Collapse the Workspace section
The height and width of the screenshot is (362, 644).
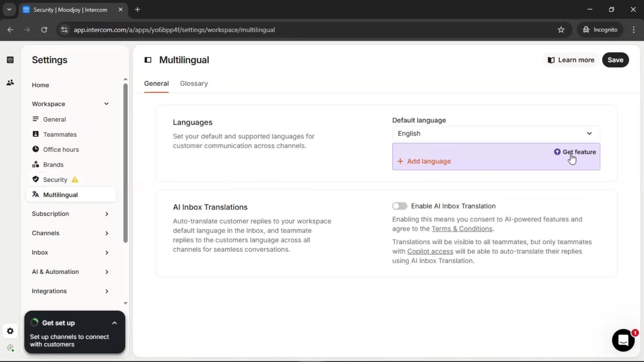[106, 104]
